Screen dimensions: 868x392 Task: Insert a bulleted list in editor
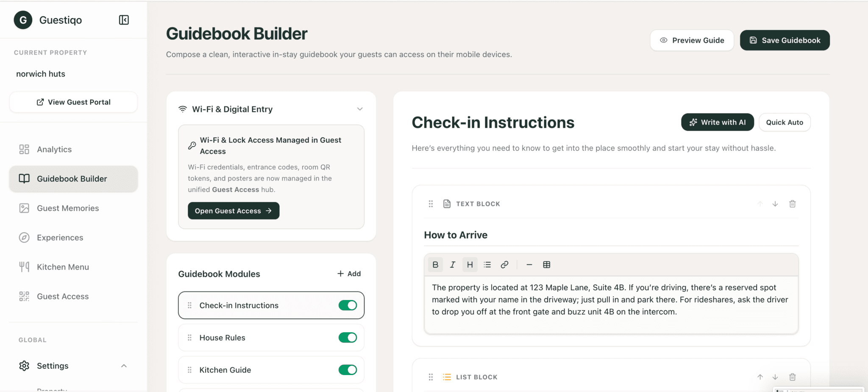(x=487, y=264)
